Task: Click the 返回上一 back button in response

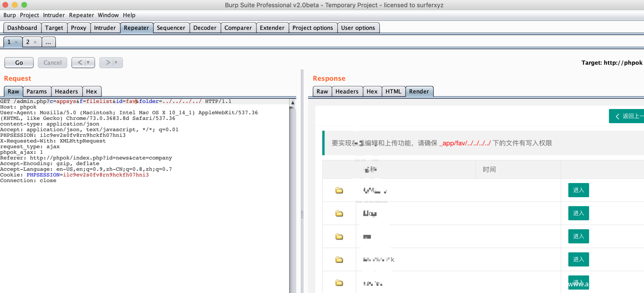Action: coord(627,116)
